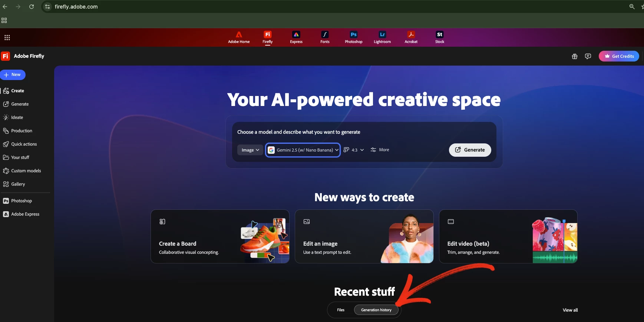Open Adobe Home from top app bar

pos(239,37)
